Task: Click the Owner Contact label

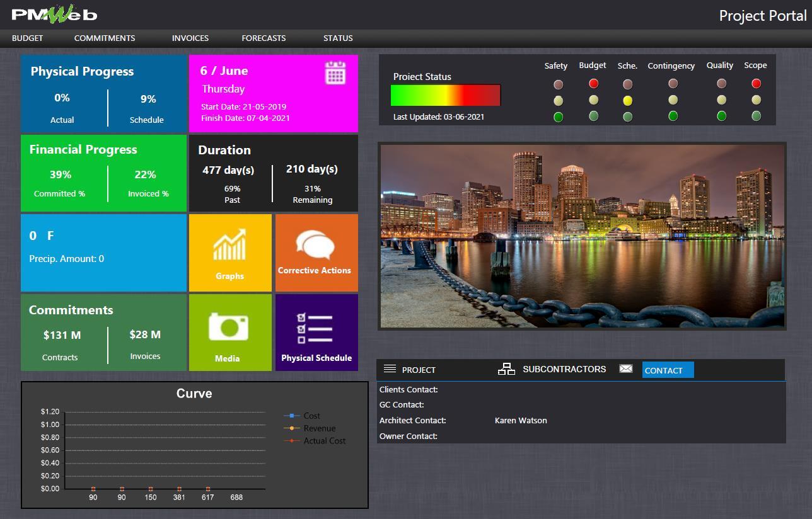Action: point(409,436)
